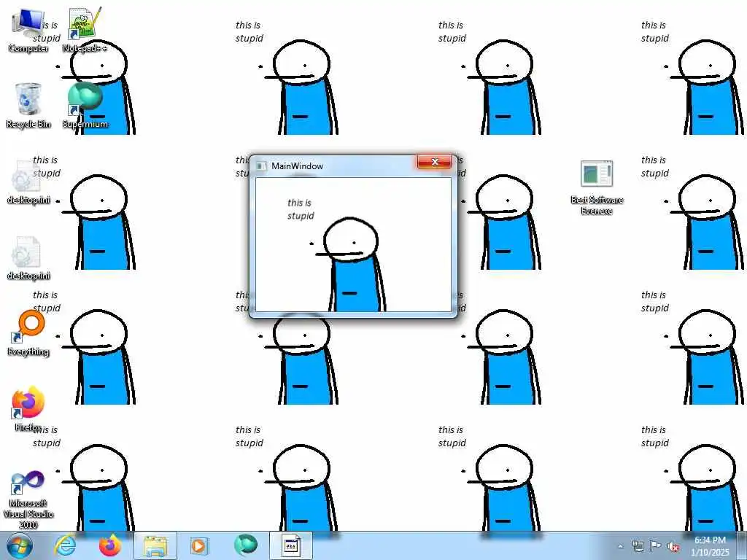Select the Recycle Bin icon

click(28, 106)
